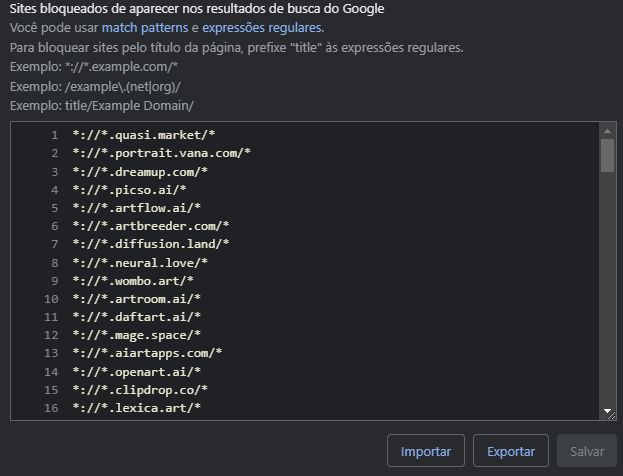Open the match patterns link

(x=145, y=28)
